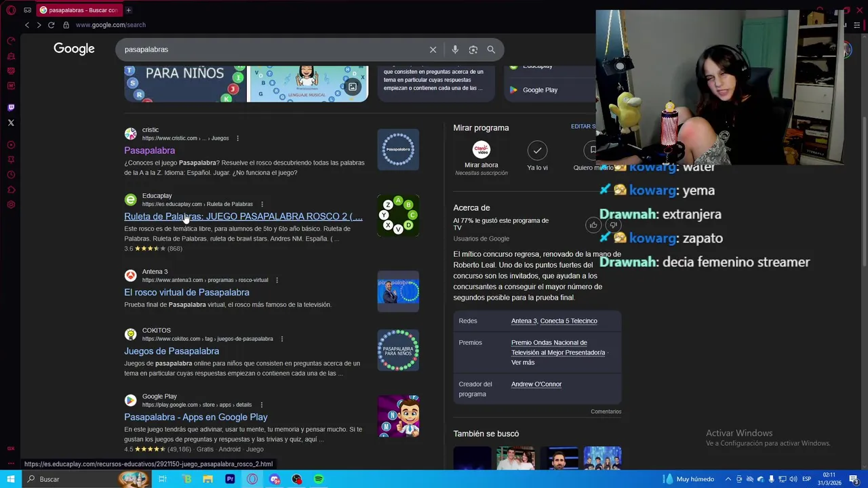
Task: Open Task View on taskbar
Action: point(163,479)
